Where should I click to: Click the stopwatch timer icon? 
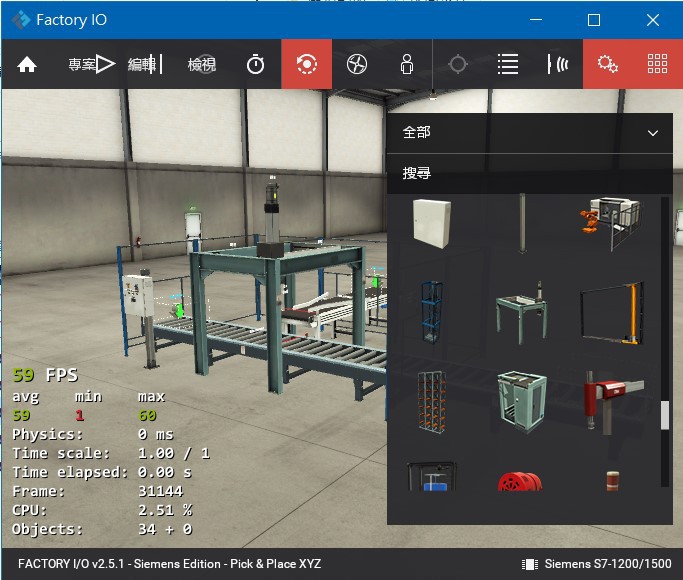point(256,64)
